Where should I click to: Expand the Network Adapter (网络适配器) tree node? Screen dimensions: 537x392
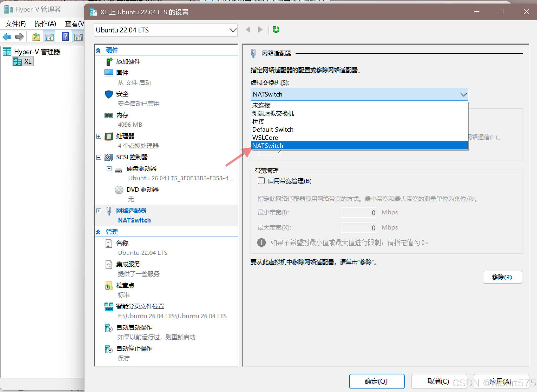99,211
